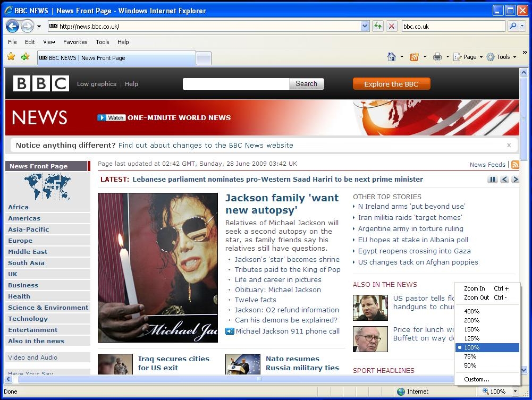Click Warren Buffett story thumbnail
This screenshot has width=532, height=400.
pyautogui.click(x=370, y=339)
